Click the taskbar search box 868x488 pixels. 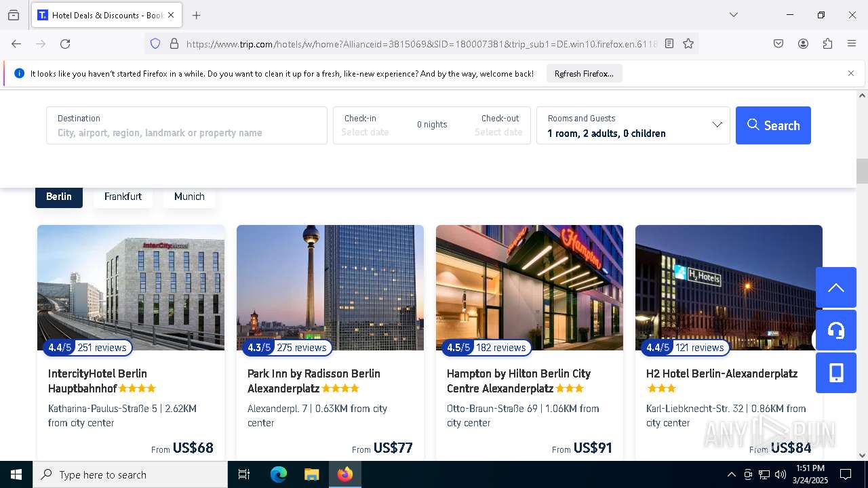point(130,474)
